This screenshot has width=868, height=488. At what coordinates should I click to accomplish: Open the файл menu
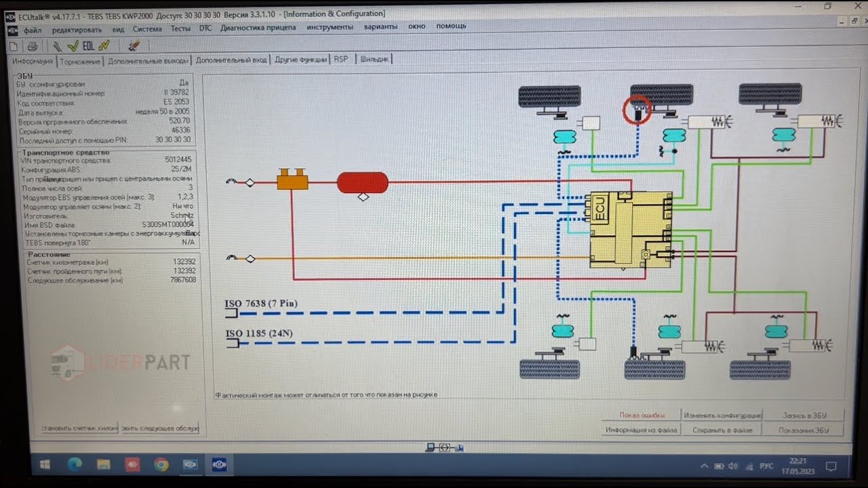(33, 29)
